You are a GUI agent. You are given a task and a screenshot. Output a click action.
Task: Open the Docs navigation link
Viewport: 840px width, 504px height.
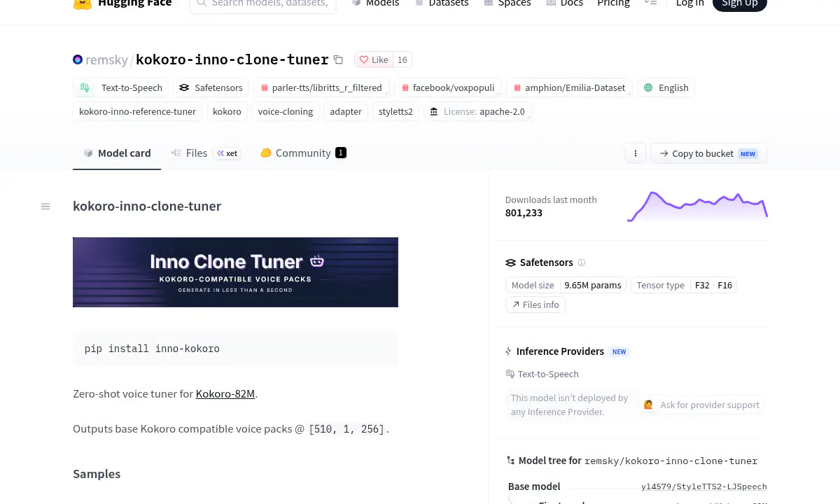click(565, 3)
